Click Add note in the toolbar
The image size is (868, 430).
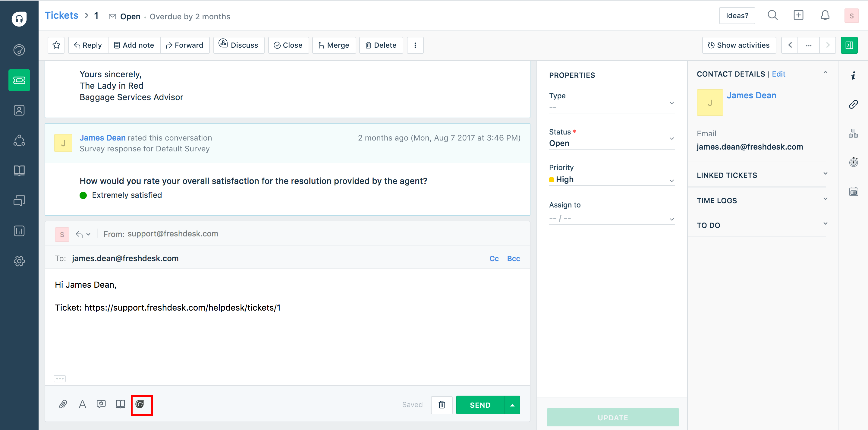pyautogui.click(x=134, y=45)
